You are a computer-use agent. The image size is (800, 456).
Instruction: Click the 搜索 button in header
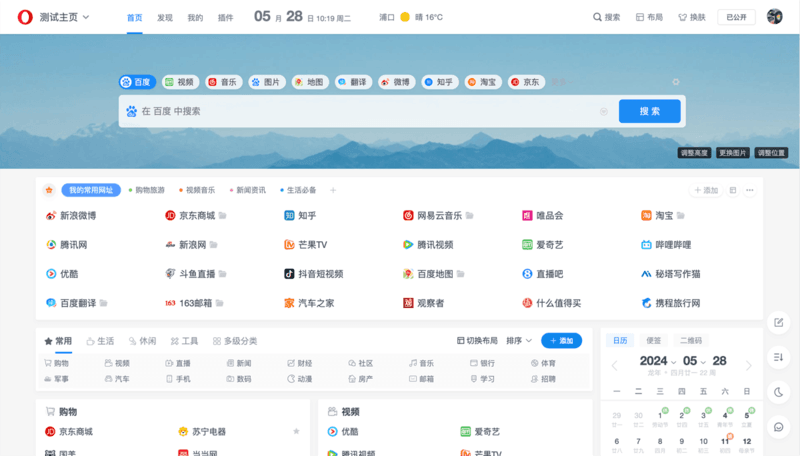(607, 17)
